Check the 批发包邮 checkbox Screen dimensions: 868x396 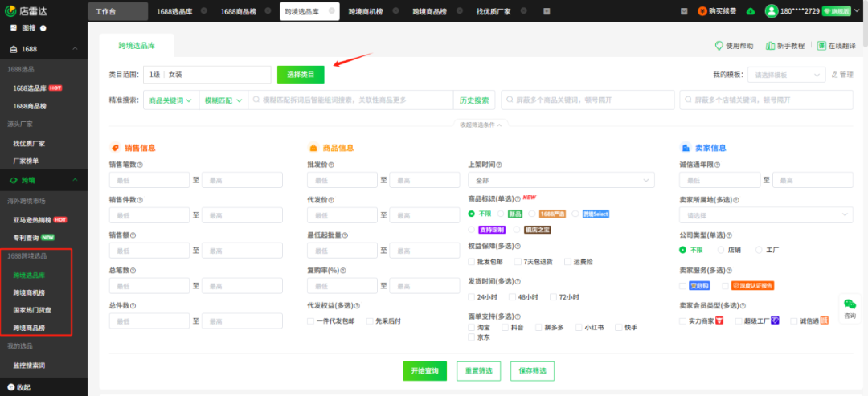(471, 262)
